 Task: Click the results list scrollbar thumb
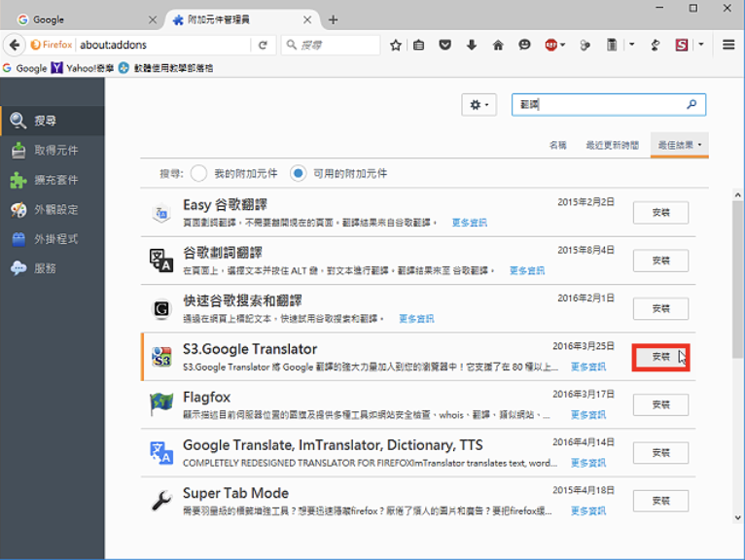pos(737,279)
